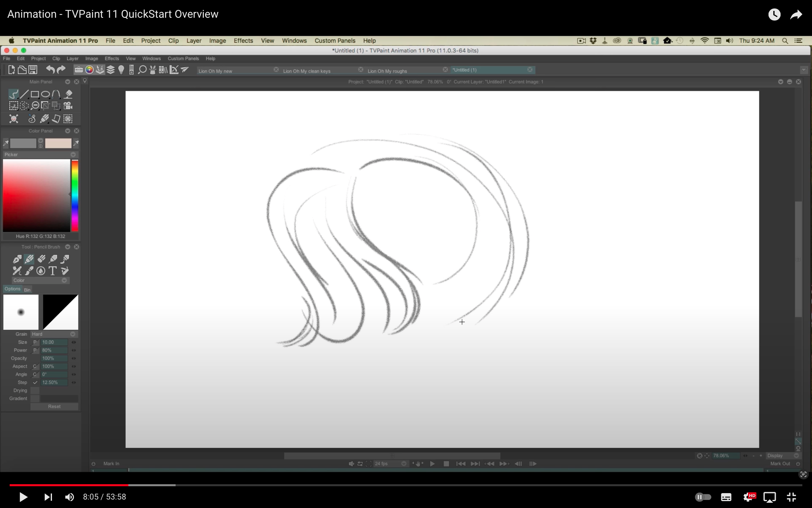Select the Camera tool
812x508 pixels.
click(68, 106)
